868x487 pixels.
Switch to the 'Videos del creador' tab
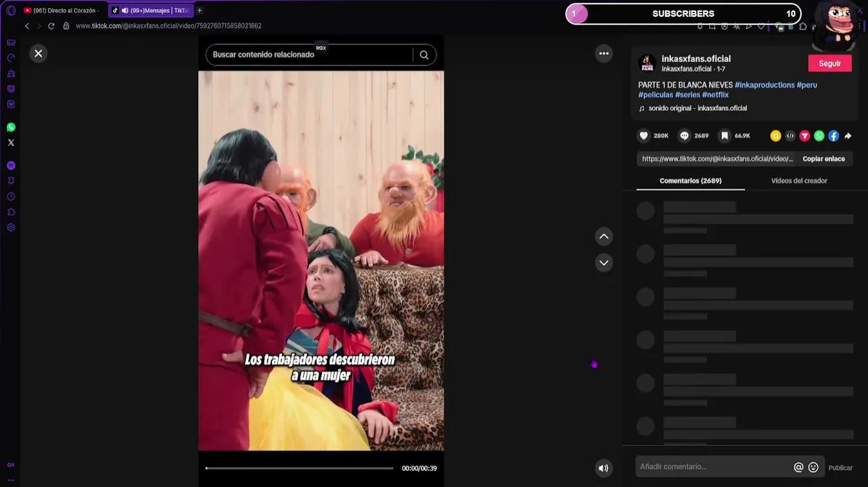click(799, 181)
